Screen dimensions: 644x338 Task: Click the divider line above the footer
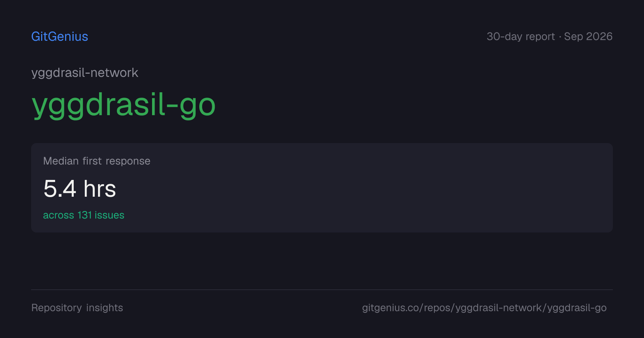pos(322,290)
